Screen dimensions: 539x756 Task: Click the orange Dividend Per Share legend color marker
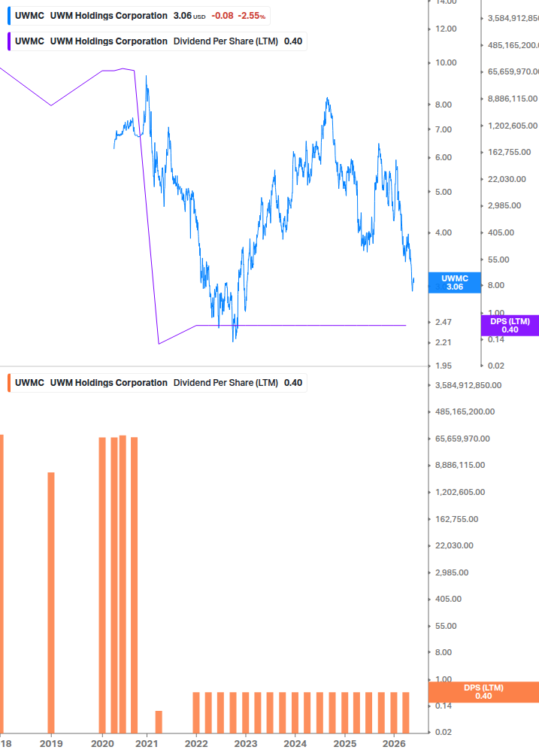9,383
